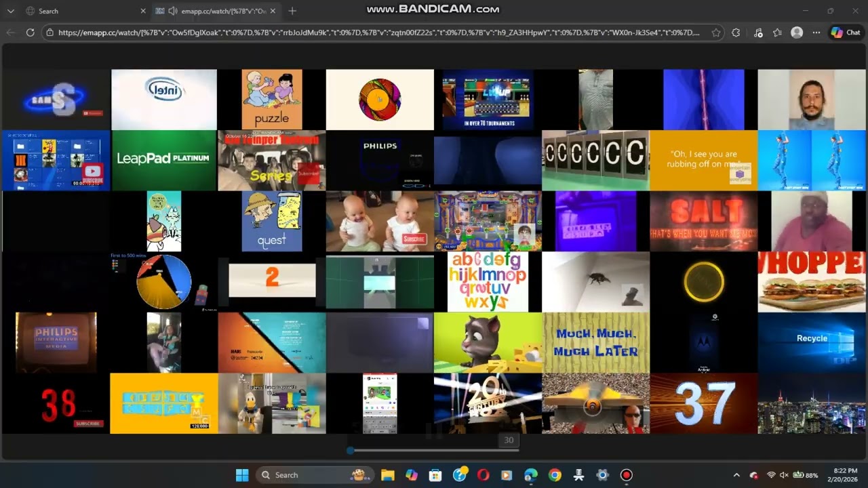
Task: Open the Bandicam recorder taskbar icon
Action: [627, 475]
